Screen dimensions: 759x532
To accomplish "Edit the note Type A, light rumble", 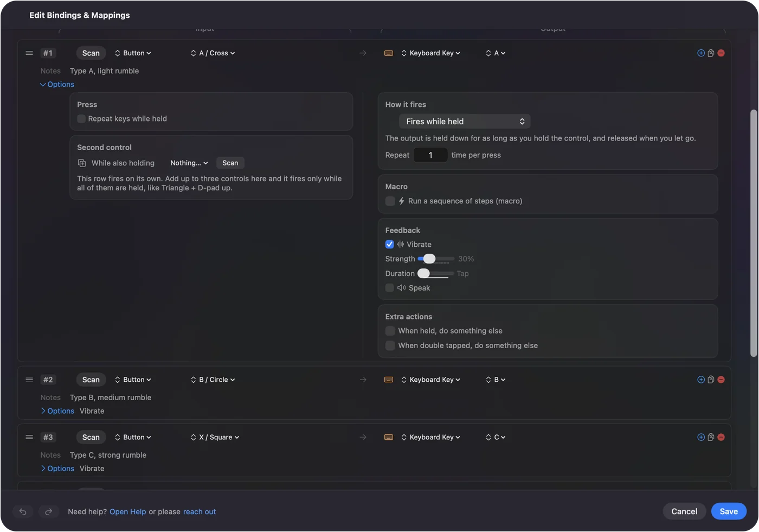I will pyautogui.click(x=104, y=71).
